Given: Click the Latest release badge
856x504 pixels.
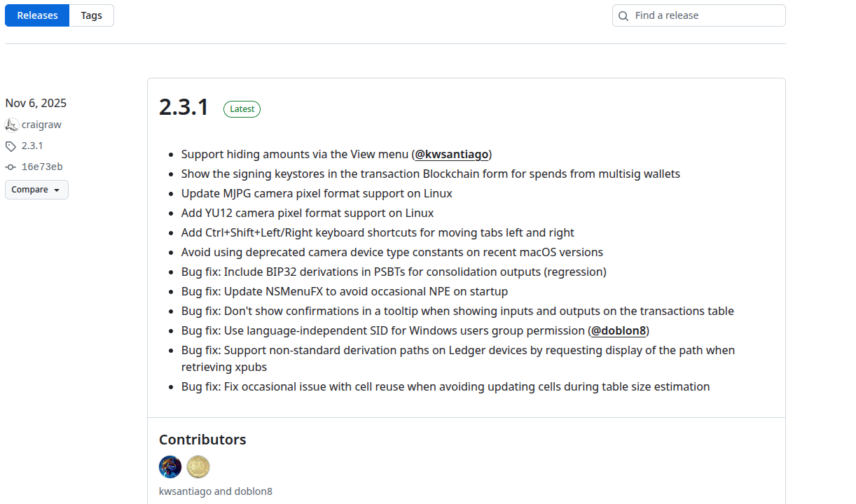Looking at the screenshot, I should click(x=242, y=109).
